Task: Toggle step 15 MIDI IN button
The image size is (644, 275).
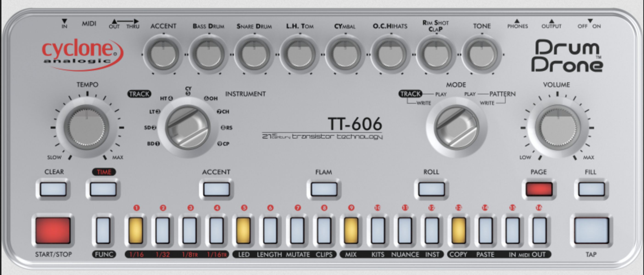Action: [x=513, y=230]
